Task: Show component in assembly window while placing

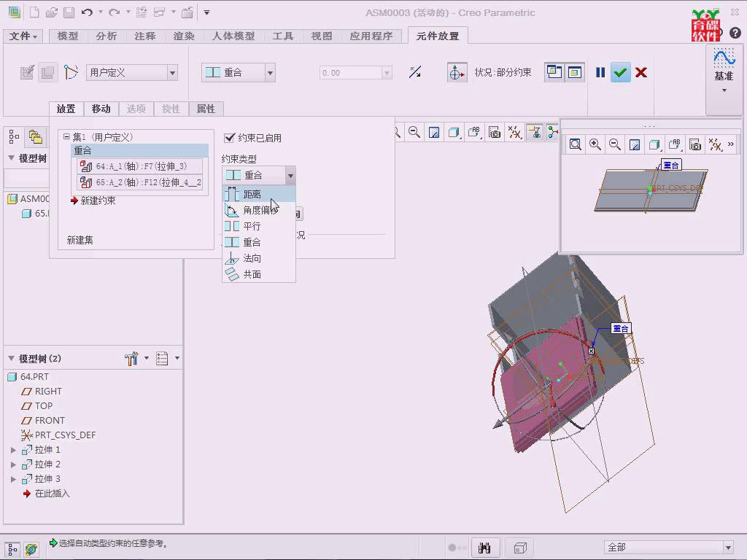Action: click(575, 72)
